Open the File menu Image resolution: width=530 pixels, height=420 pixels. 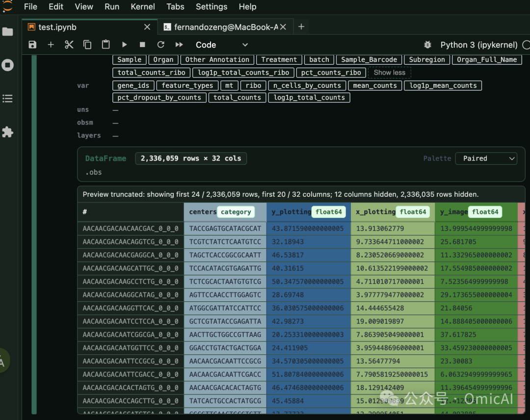[x=30, y=7]
